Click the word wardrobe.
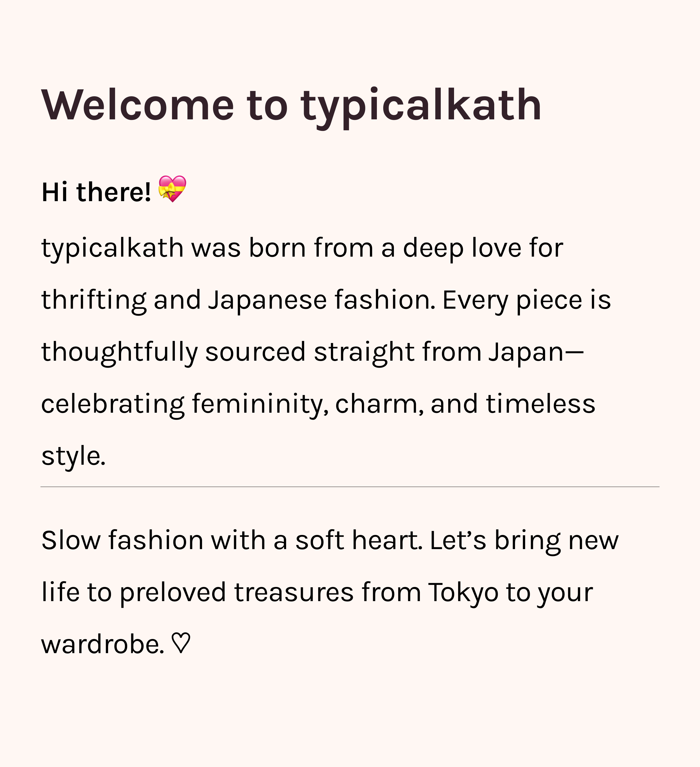 (103, 644)
